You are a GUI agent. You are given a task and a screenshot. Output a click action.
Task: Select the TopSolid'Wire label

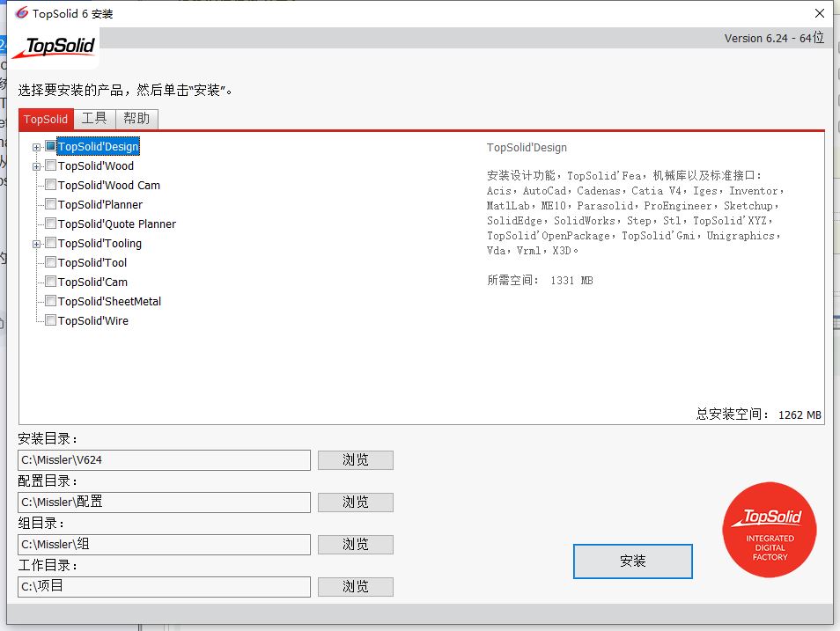point(93,321)
